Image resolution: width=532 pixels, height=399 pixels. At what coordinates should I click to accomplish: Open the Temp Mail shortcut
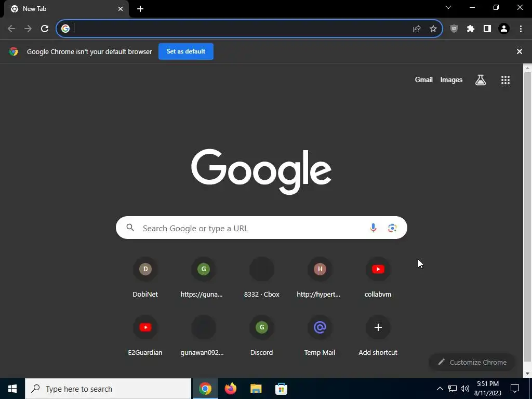click(x=320, y=336)
